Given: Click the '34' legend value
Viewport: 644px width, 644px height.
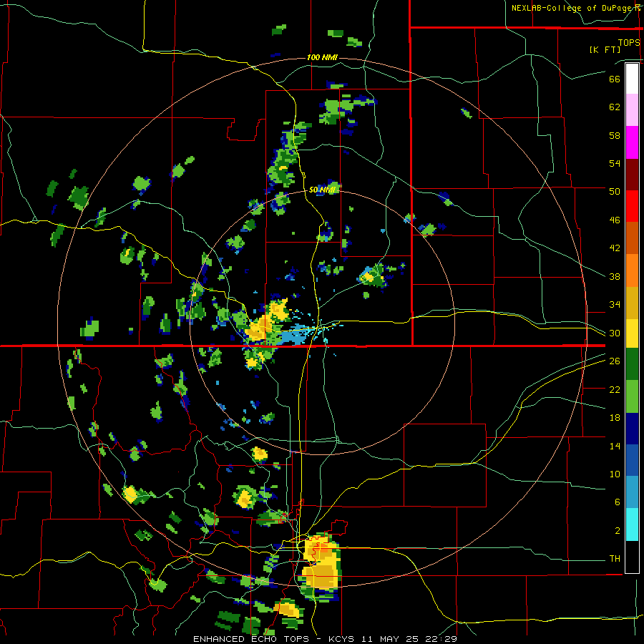Looking at the screenshot, I should tap(615, 304).
